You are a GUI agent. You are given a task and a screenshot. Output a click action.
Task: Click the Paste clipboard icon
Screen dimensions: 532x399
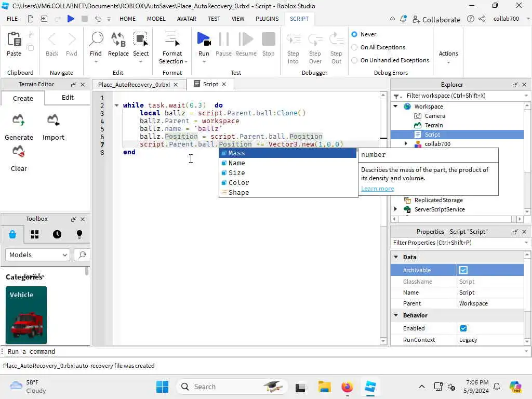[14, 39]
